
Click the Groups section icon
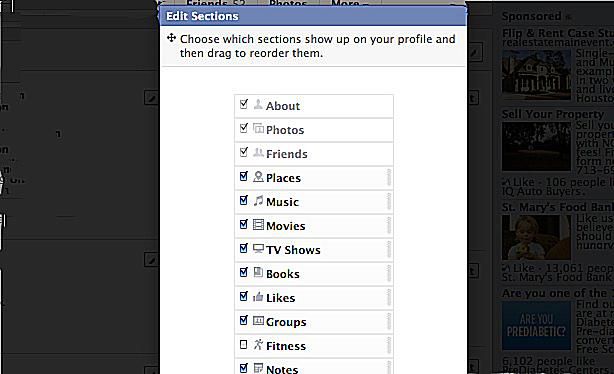pos(258,321)
